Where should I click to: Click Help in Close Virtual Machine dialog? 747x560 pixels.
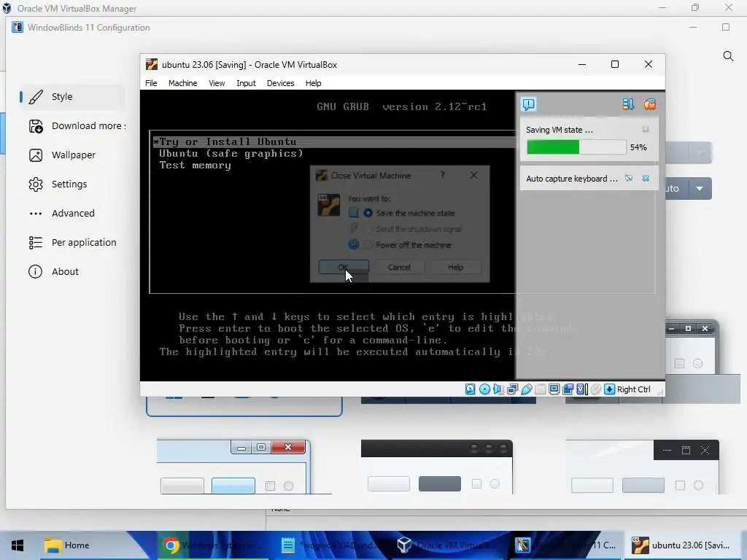coord(455,267)
